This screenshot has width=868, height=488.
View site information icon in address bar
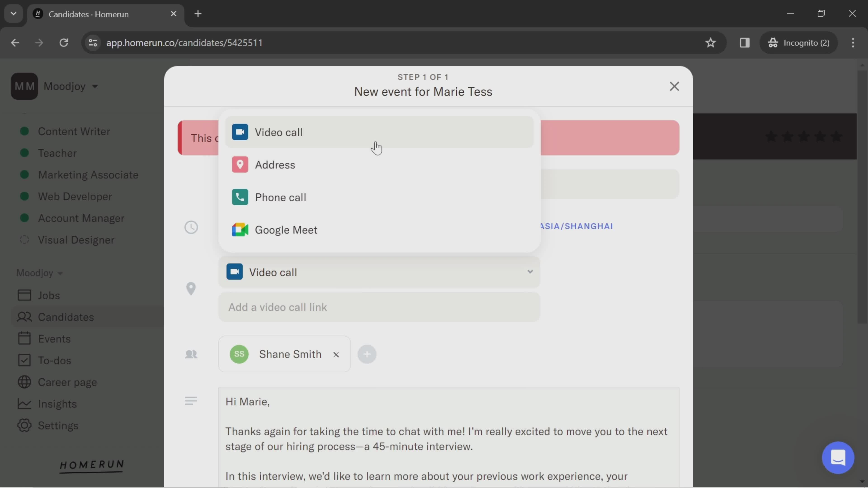93,43
